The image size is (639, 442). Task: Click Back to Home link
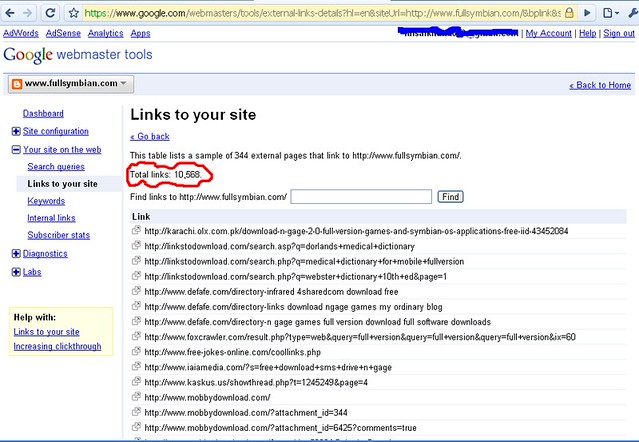click(x=600, y=85)
